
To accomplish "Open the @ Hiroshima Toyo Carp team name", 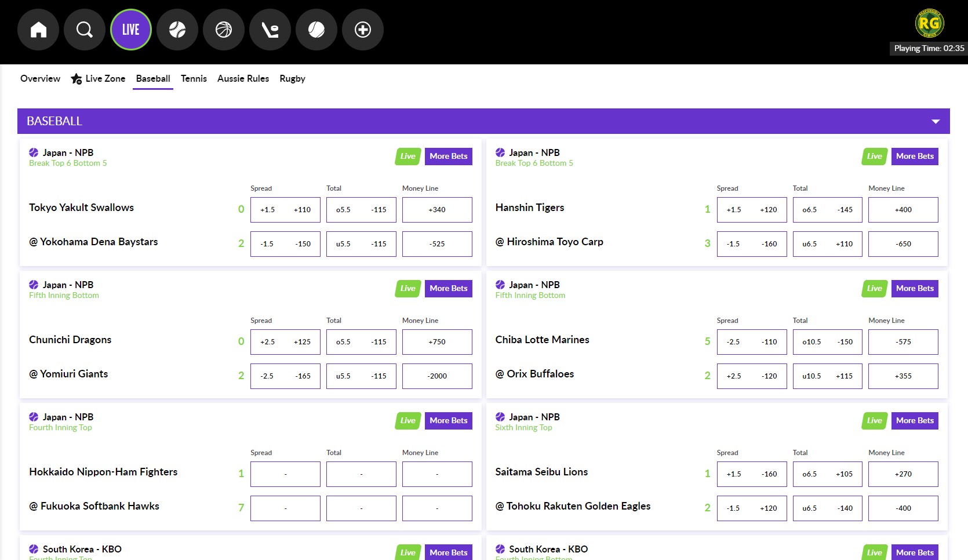I will 549,242.
